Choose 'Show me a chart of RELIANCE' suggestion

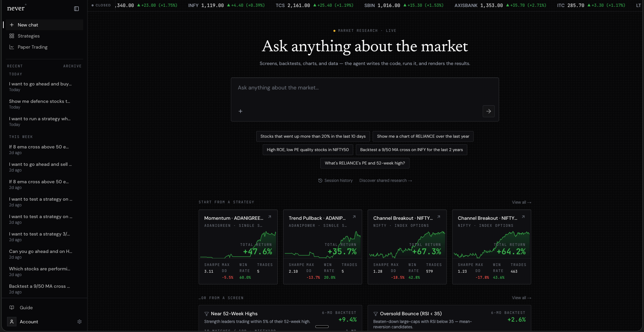423,136
